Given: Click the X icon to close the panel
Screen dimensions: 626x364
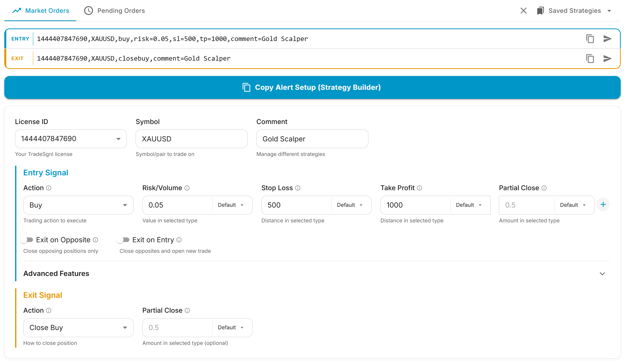Looking at the screenshot, I should 524,11.
